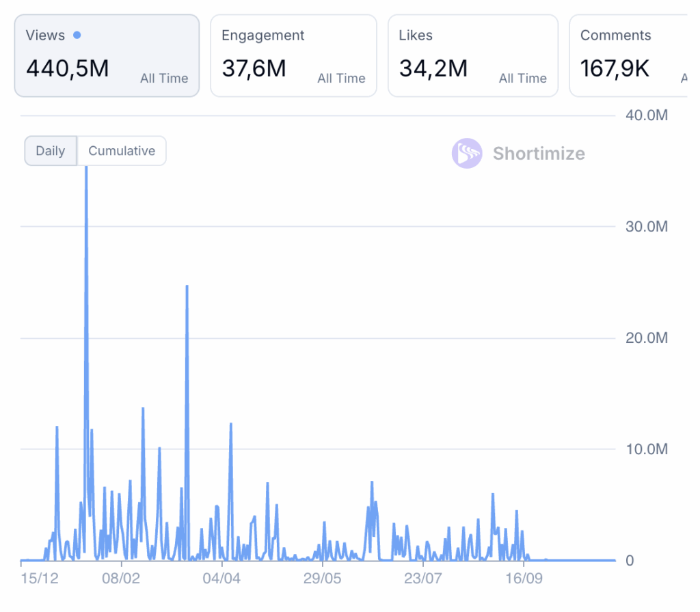This screenshot has height=612, width=700.
Task: Click the second-tallest spike near 25M
Action: point(187,287)
